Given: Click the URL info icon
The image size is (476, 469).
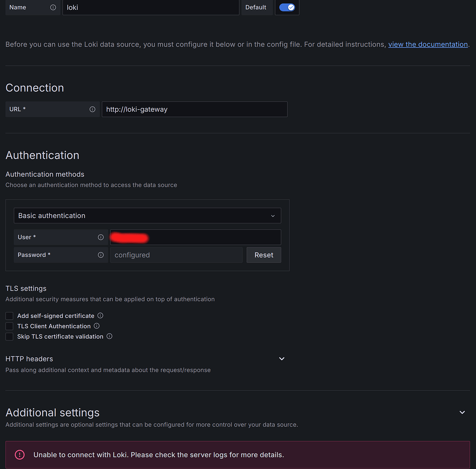Looking at the screenshot, I should pos(92,109).
